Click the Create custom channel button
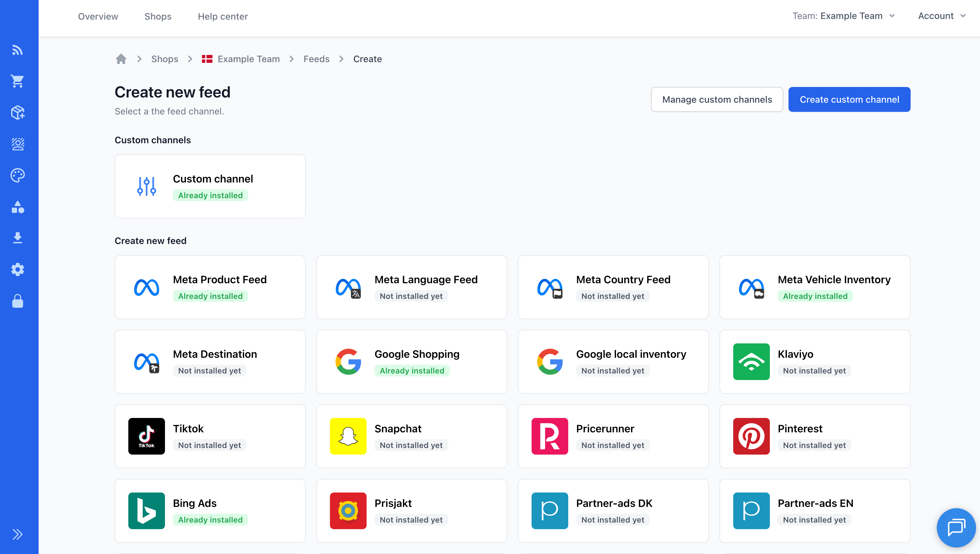The width and height of the screenshot is (980, 554). click(849, 99)
